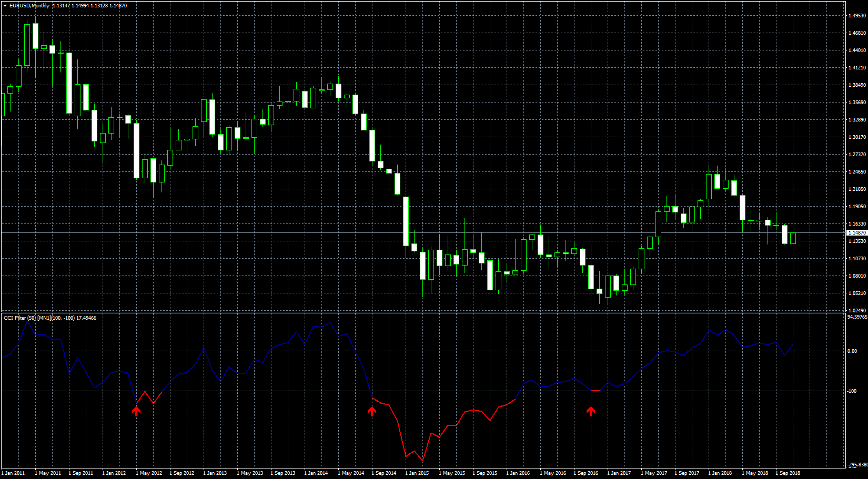This screenshot has width=868, height=479.
Task: Click the 1.41210 price scale label
Action: click(857, 68)
